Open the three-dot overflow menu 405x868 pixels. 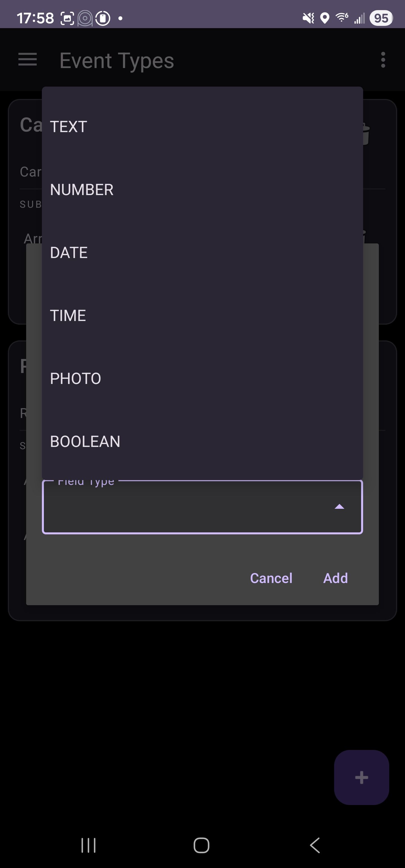click(x=383, y=60)
